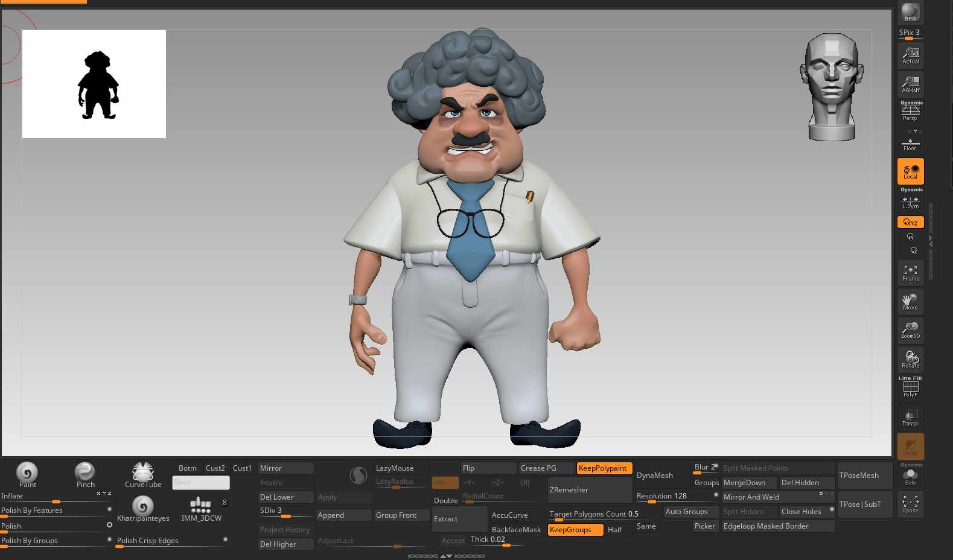Toggle Solo mode
This screenshot has width=953, height=560.
910,476
